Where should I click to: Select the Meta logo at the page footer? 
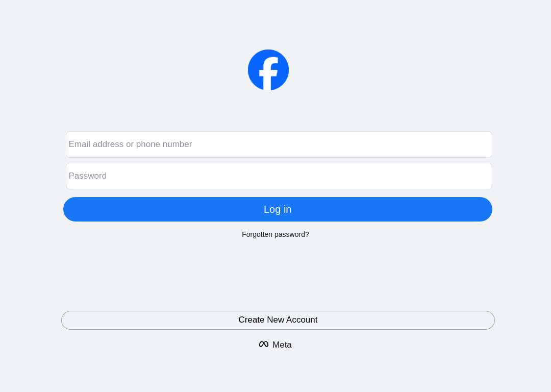[275, 345]
